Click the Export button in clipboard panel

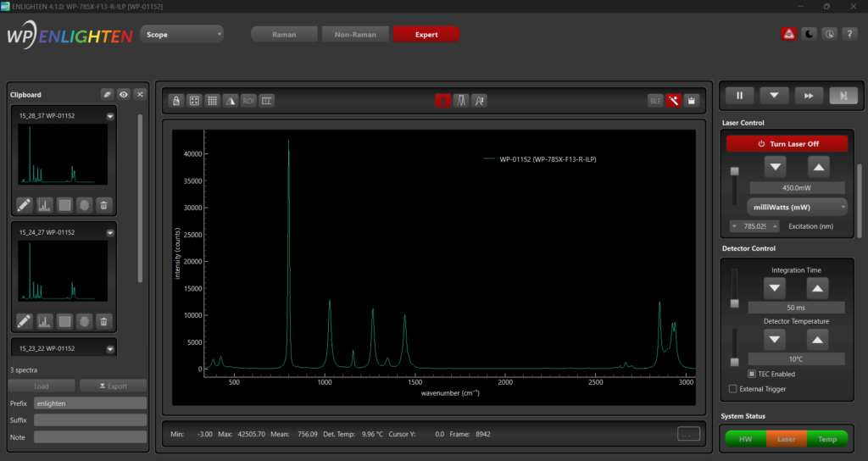[x=113, y=386]
